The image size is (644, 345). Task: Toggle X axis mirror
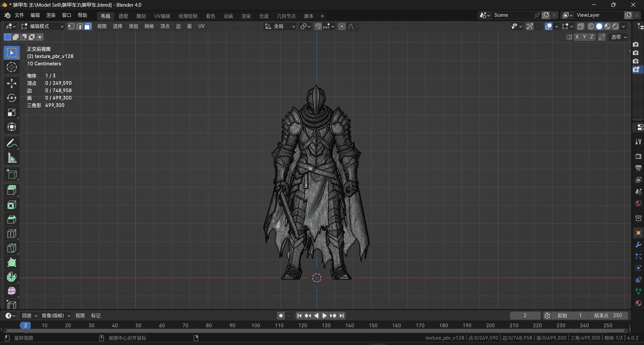[577, 37]
